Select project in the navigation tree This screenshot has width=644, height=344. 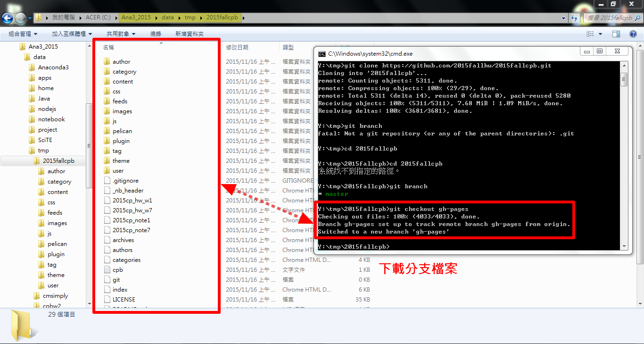48,130
